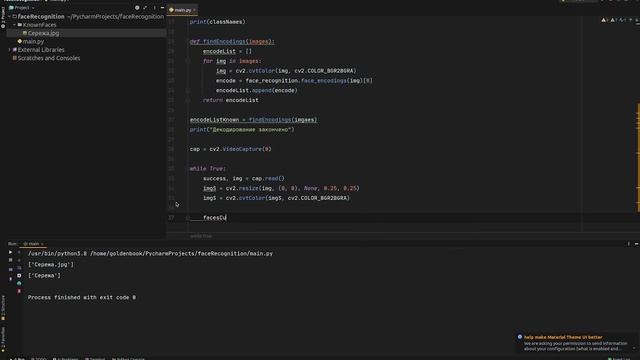Close the main.py editor tab
Viewport: 640px width, 360px height.
coord(194,10)
